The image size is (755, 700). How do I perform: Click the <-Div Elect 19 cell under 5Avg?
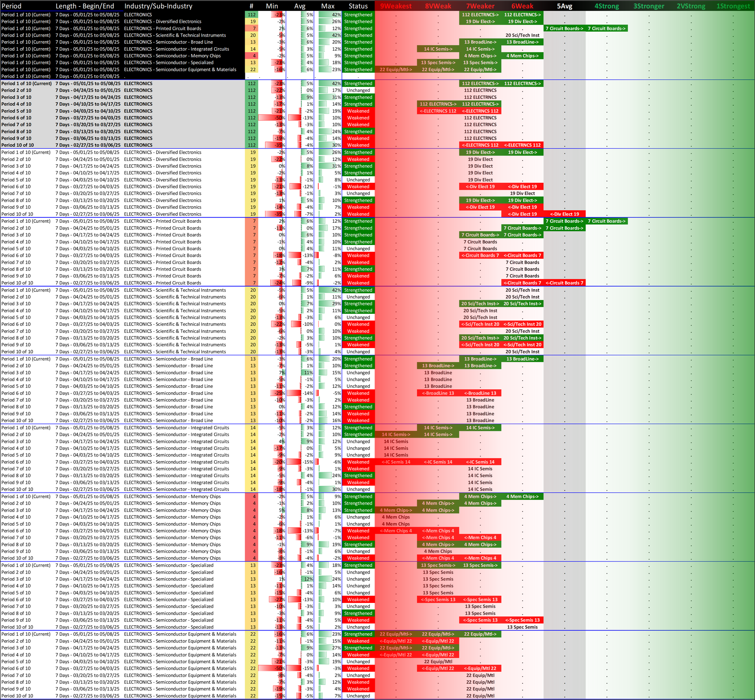[x=564, y=214]
